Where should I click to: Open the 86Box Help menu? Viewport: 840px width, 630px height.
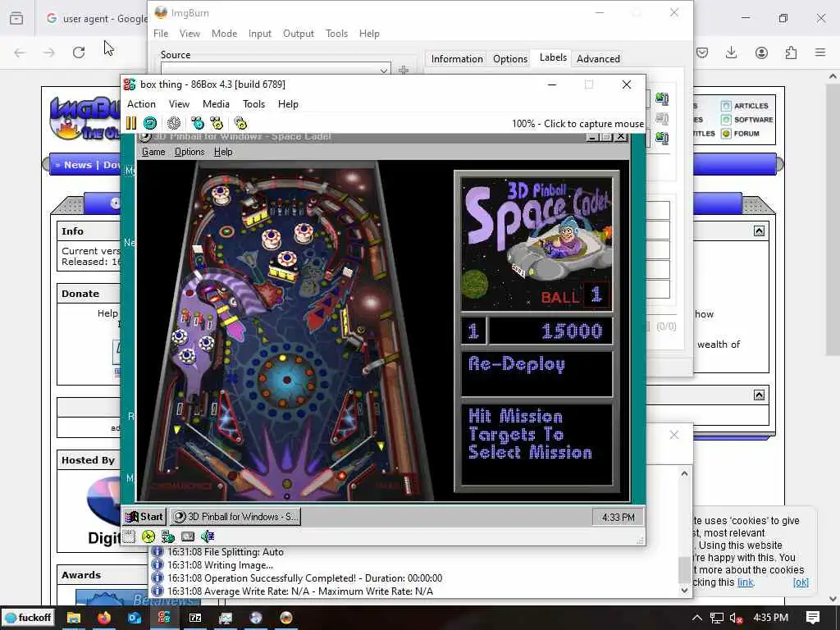(288, 104)
